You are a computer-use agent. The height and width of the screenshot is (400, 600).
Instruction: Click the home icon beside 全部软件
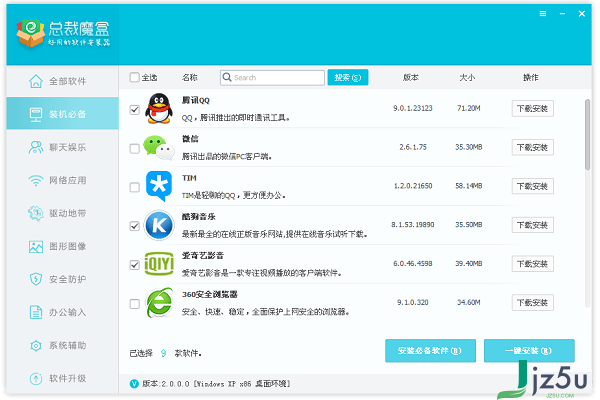(36, 81)
